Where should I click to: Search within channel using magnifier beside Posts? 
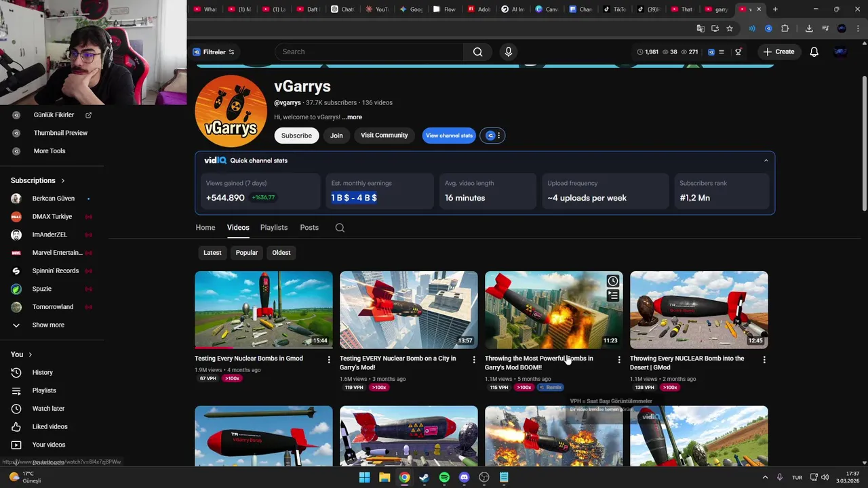(340, 228)
